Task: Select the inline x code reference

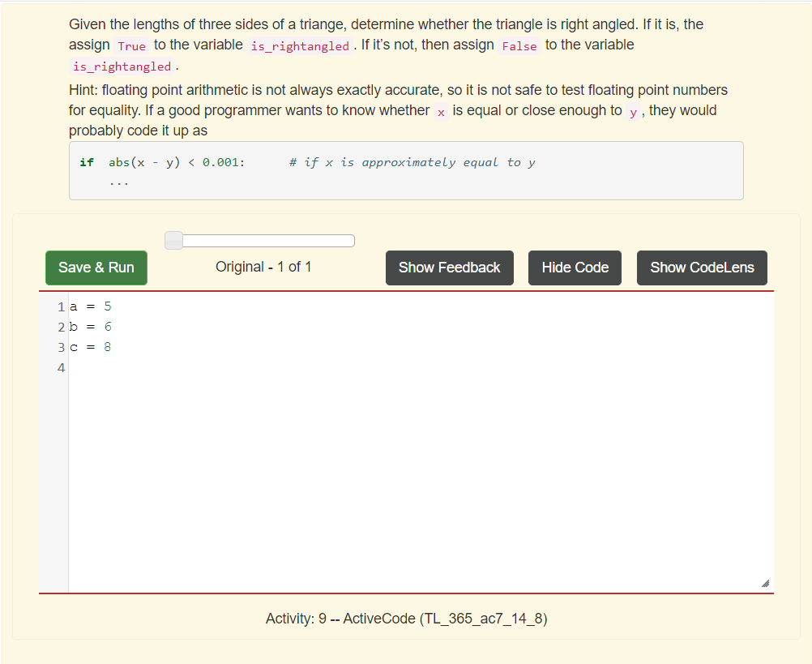Action: pos(440,110)
